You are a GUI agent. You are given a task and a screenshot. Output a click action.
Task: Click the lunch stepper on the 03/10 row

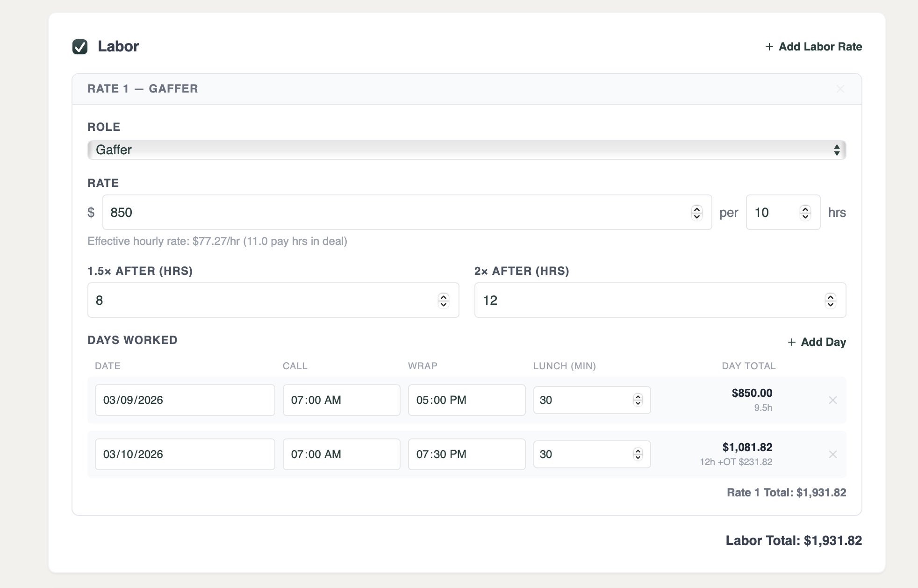(638, 454)
